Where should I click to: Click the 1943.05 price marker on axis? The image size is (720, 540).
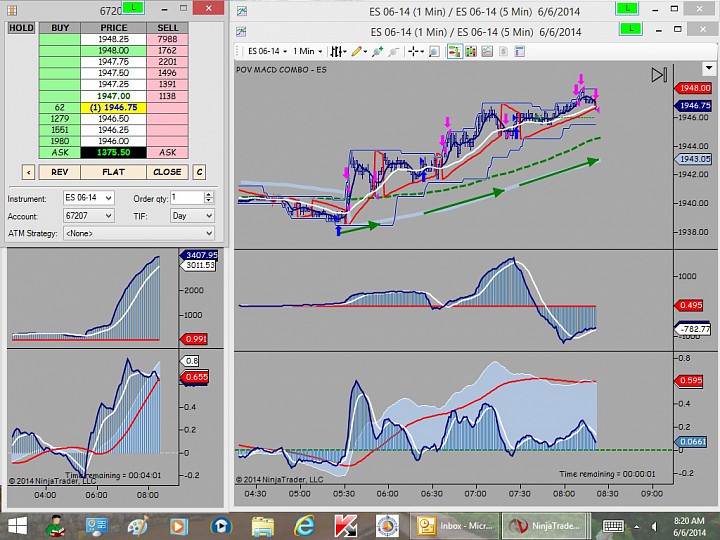click(x=693, y=159)
